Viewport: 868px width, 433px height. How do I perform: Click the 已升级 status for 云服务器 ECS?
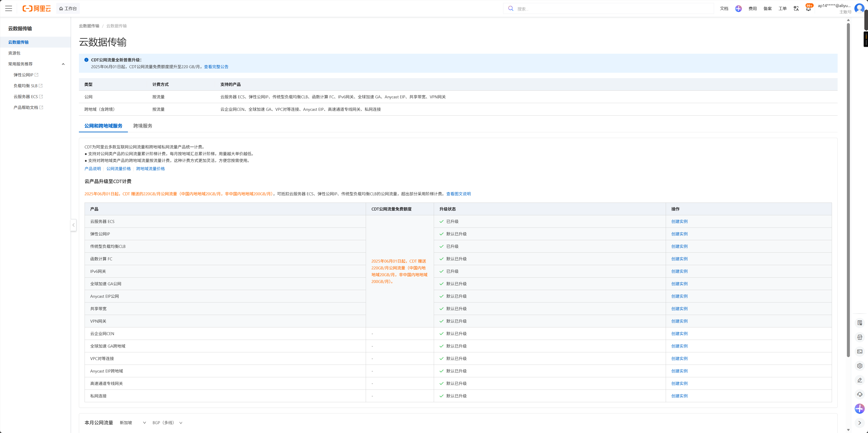(449, 222)
